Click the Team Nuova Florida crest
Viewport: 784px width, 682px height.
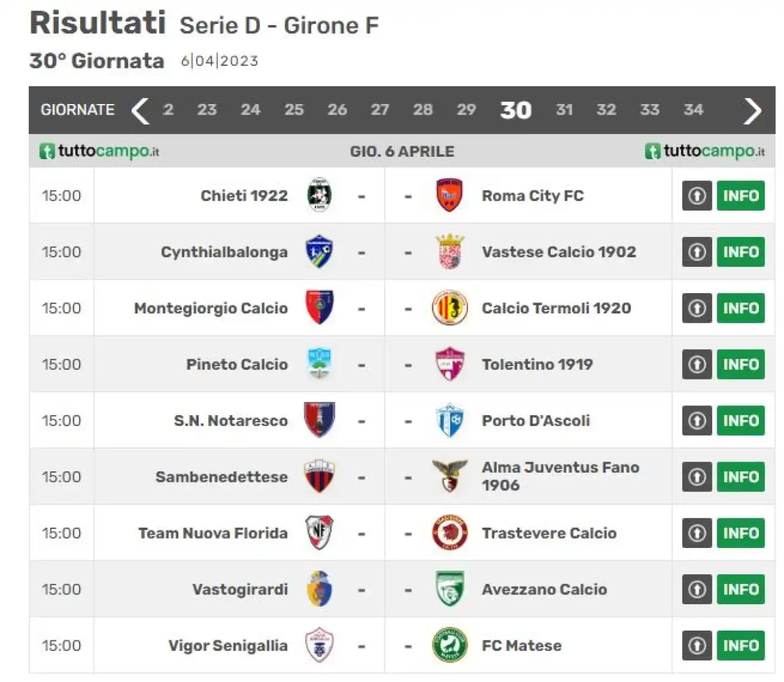[x=319, y=533]
